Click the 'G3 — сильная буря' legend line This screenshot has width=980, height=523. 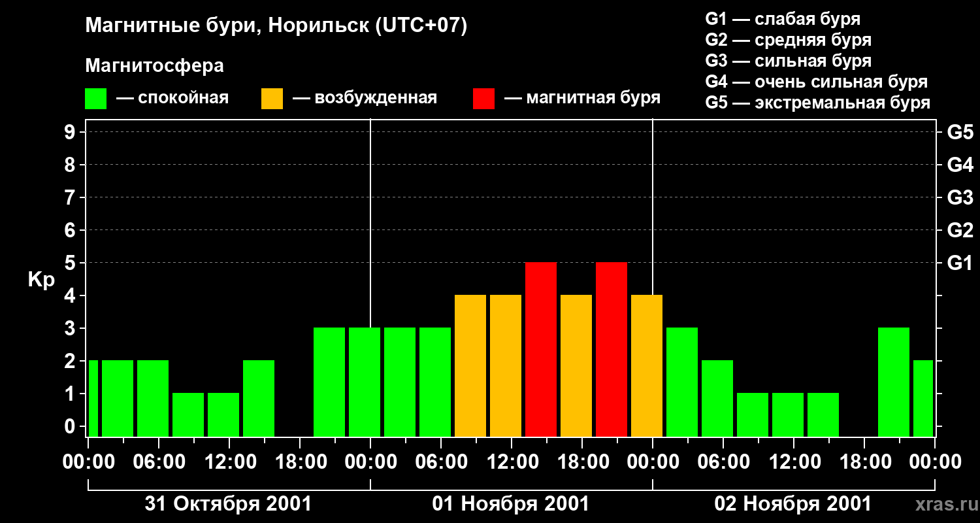click(789, 61)
